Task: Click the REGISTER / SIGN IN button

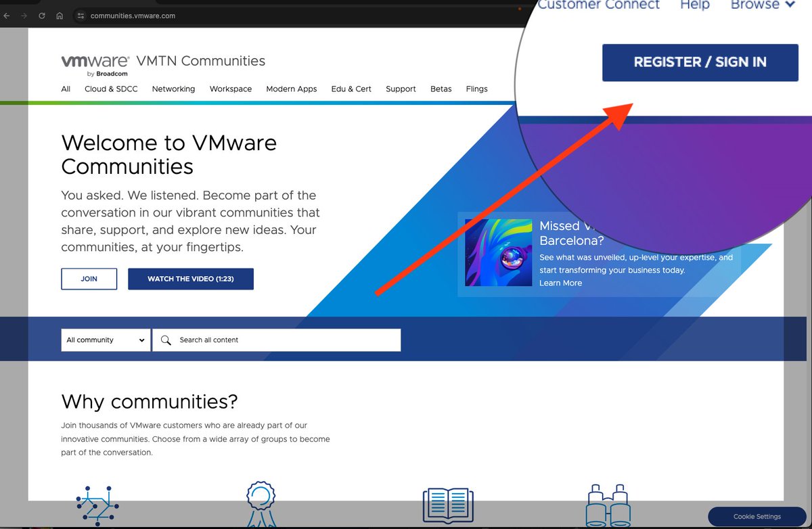Action: (x=700, y=62)
